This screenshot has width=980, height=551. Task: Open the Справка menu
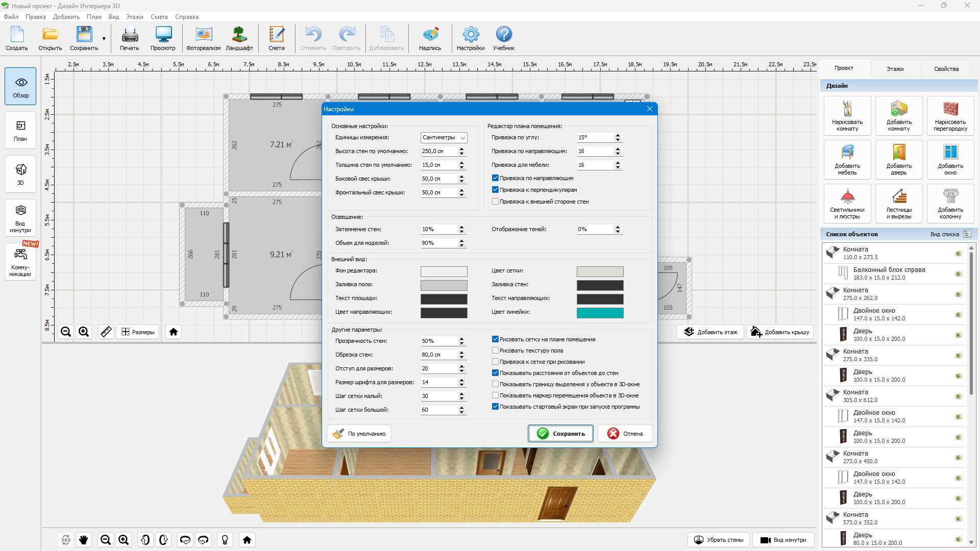[187, 17]
